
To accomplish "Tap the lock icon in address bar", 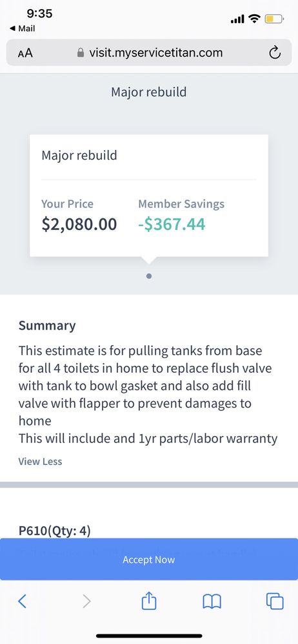I will click(81, 53).
